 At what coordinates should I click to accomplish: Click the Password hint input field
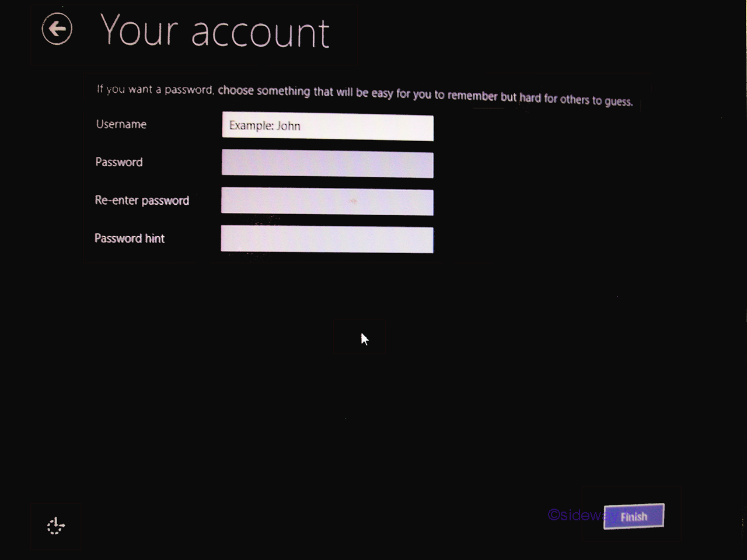[x=327, y=240]
